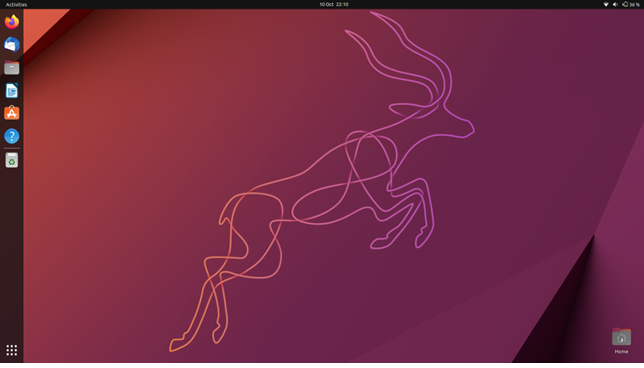Viewport: 644px width, 368px height.
Task: Open Ubuntu Software store icon
Action: (x=12, y=113)
